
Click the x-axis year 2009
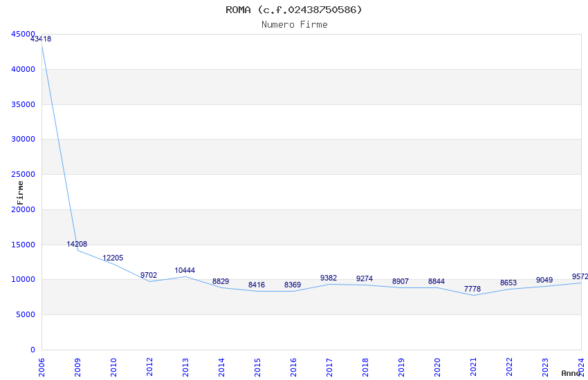[77, 368]
